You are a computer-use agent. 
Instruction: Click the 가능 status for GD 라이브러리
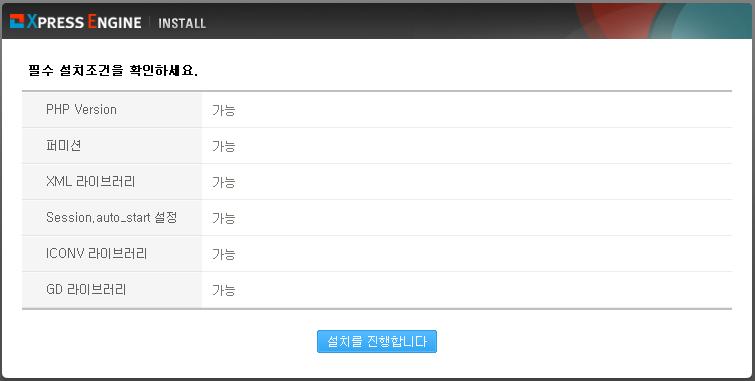pos(223,290)
